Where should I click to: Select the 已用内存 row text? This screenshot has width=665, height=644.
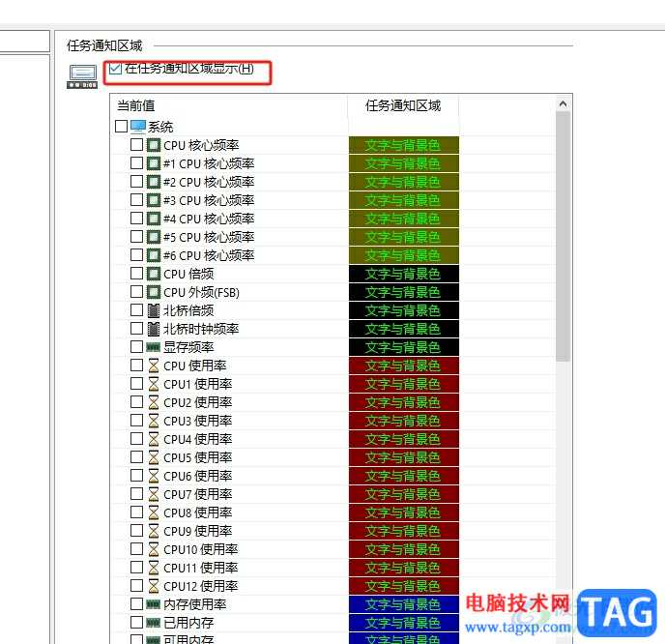tap(188, 623)
